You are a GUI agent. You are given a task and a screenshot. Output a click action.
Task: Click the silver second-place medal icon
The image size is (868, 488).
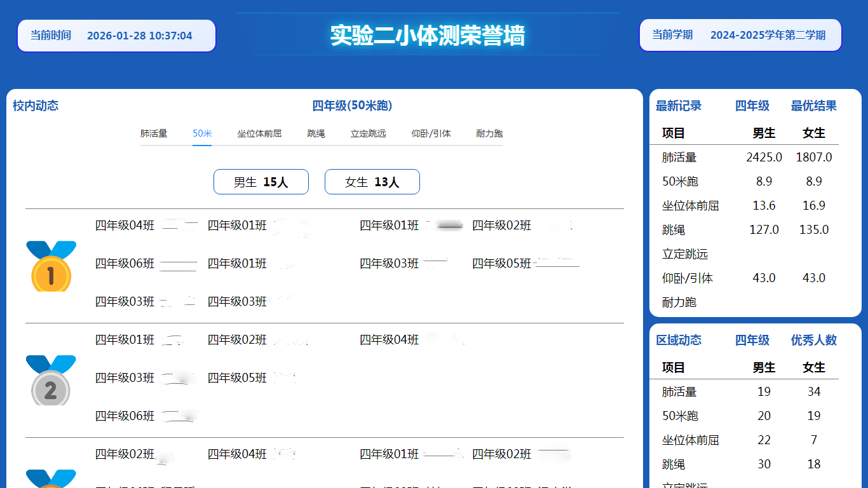click(51, 380)
